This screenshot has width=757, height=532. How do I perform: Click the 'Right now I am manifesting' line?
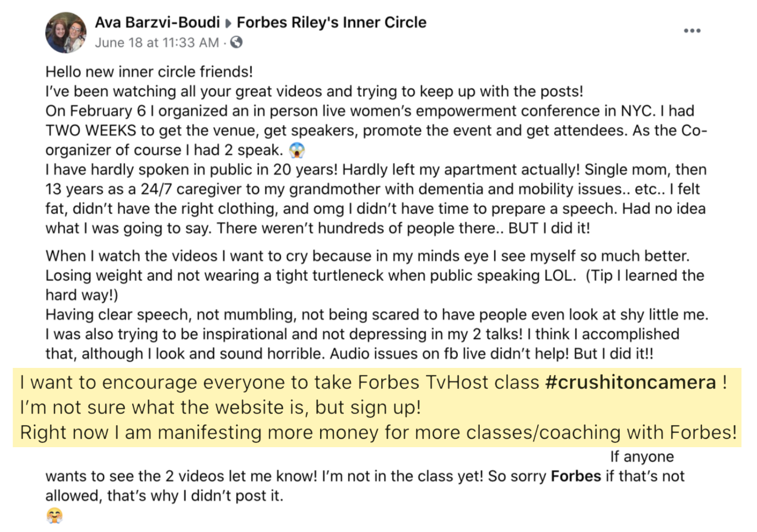[x=378, y=432]
